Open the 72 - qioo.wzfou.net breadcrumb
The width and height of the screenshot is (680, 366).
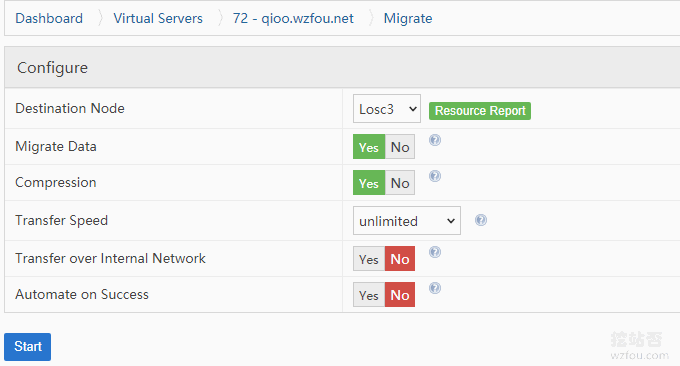[x=293, y=18]
